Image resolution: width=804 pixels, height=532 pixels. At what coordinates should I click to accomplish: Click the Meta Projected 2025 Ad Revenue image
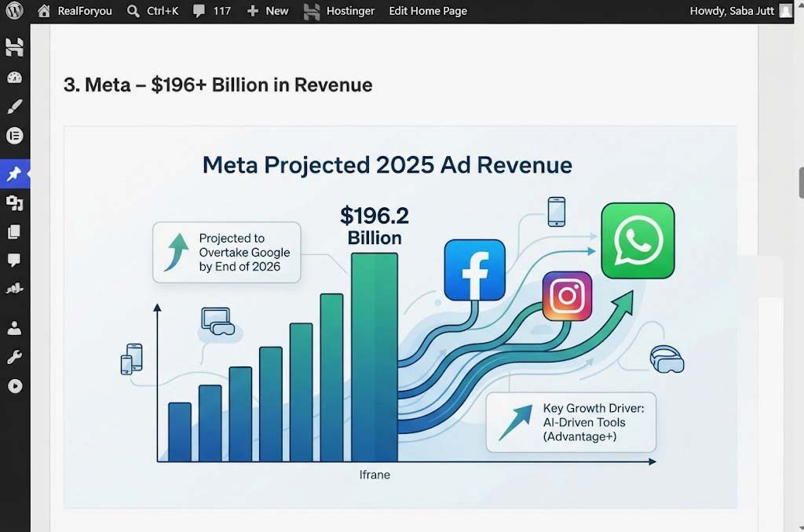400,317
